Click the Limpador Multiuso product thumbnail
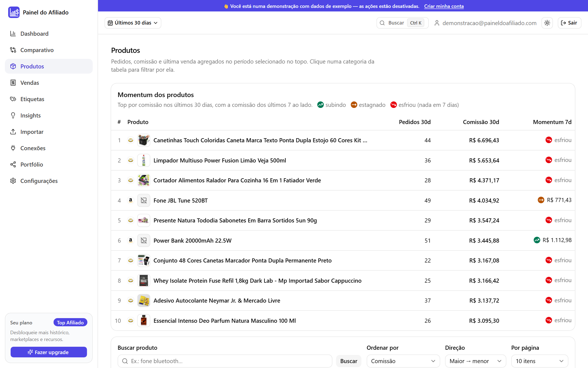Viewport: 588px width, 368px height. [x=144, y=160]
